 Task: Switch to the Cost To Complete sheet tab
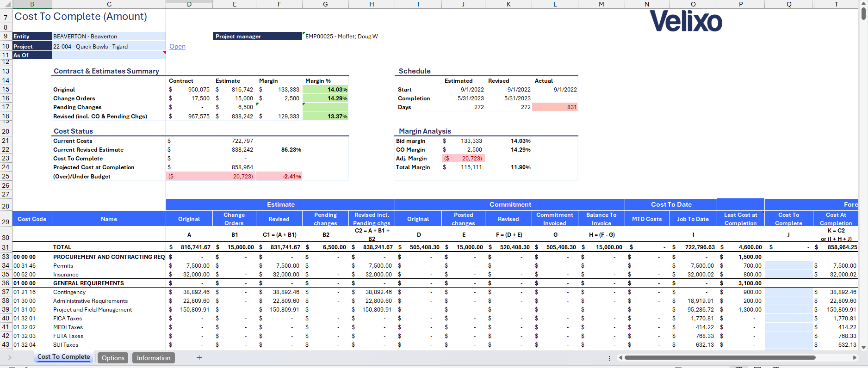click(63, 357)
